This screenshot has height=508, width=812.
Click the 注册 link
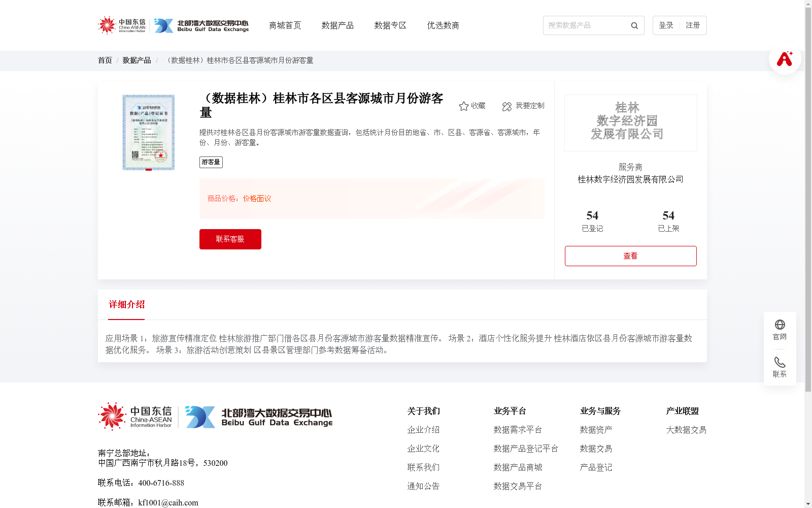(693, 25)
